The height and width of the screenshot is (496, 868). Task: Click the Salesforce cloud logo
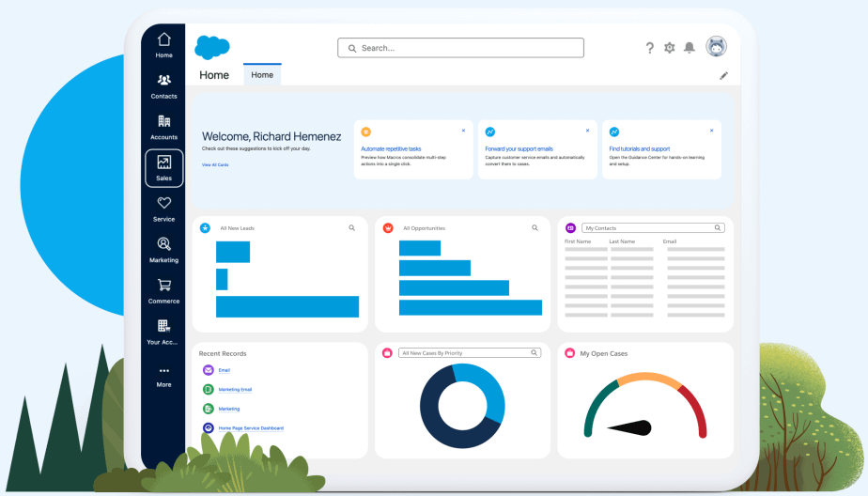[212, 48]
